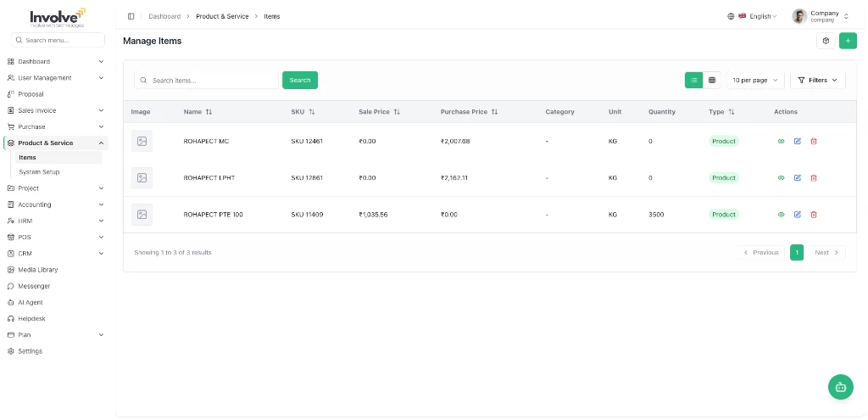Go to Next page
This screenshot has width=868, height=420.
click(x=826, y=253)
